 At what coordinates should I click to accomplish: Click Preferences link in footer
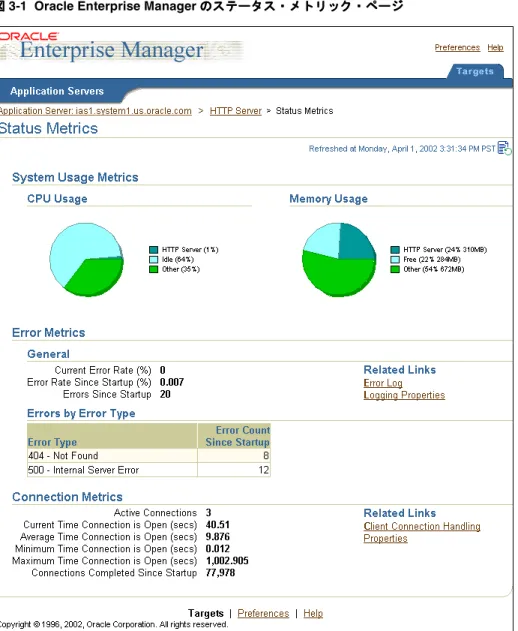(x=263, y=613)
